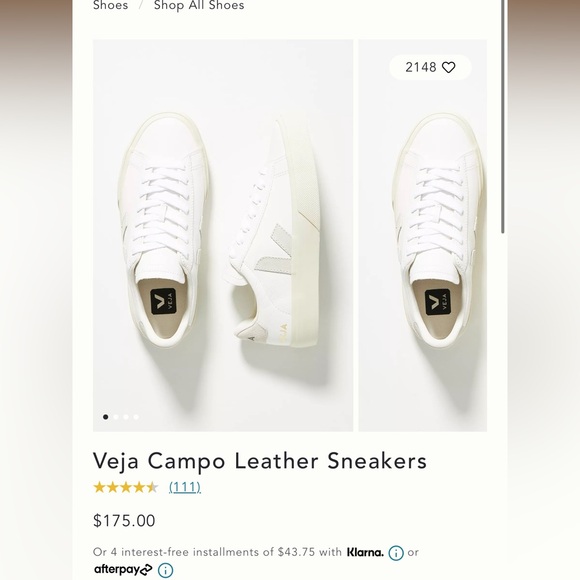The height and width of the screenshot is (580, 580).
Task: Click the afterpay logo
Action: (x=123, y=569)
